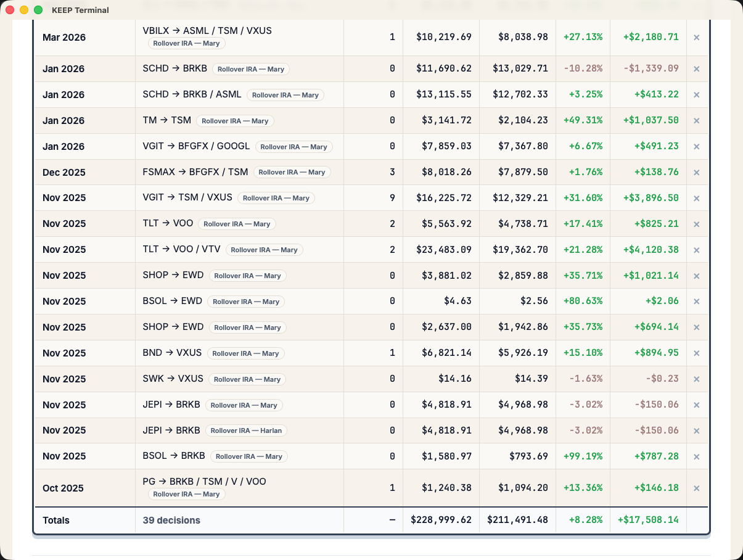Screen dimensions: 743x560
Task: Remove the JEPI → BRKB row for Mary
Action: click(696, 405)
